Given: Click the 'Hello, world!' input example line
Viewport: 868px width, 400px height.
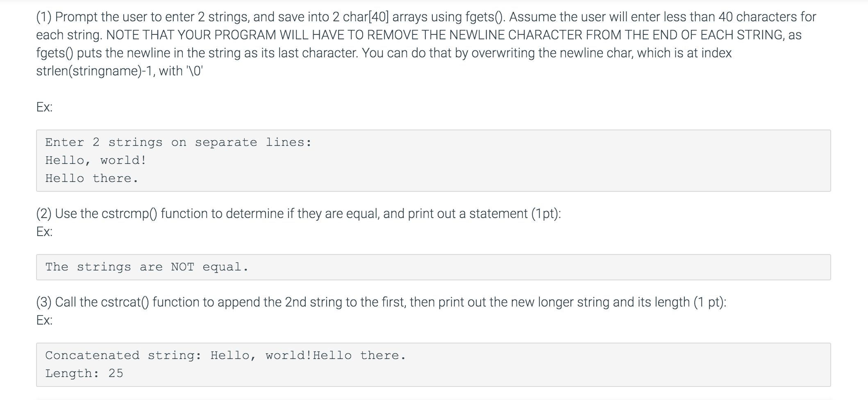Looking at the screenshot, I should 95,160.
